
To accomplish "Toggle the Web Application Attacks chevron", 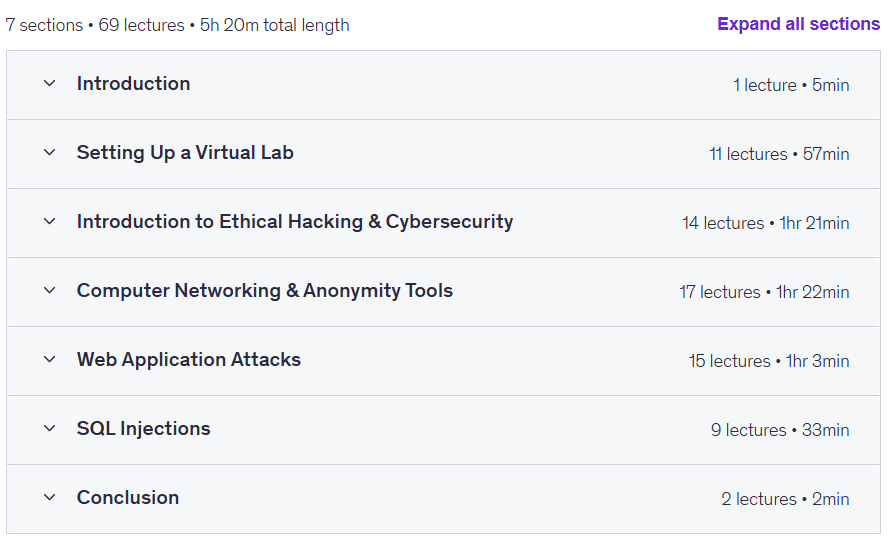I will (50, 360).
